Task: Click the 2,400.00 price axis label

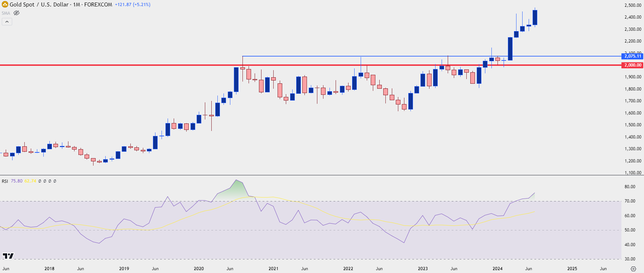Action: tap(633, 17)
